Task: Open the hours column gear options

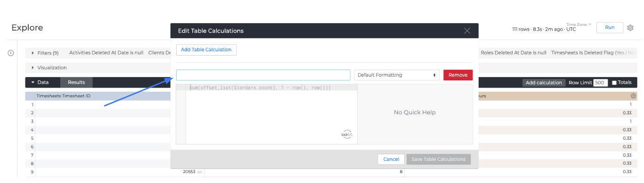Action: pyautogui.click(x=633, y=96)
